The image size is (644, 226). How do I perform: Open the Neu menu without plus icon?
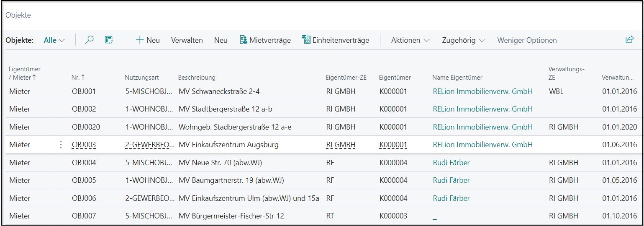(x=221, y=40)
